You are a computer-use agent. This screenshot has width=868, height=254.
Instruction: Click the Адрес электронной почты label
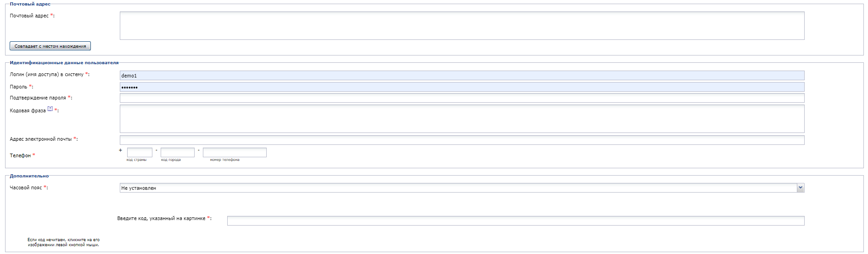[x=41, y=139]
